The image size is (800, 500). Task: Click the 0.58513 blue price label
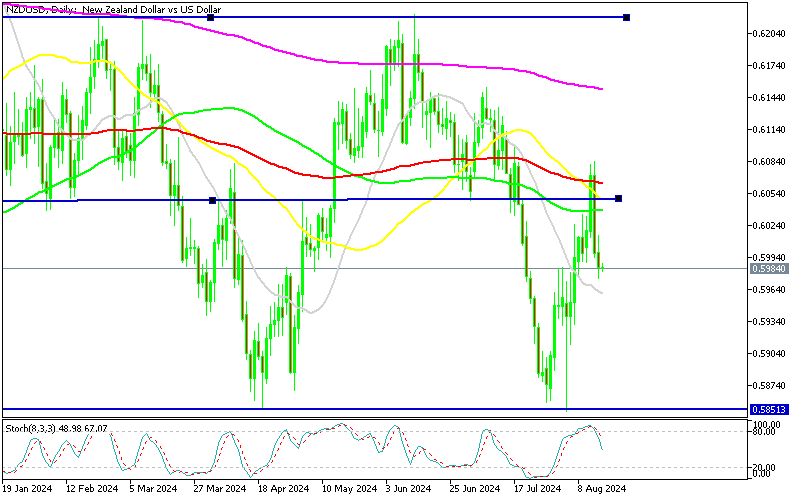(x=769, y=409)
